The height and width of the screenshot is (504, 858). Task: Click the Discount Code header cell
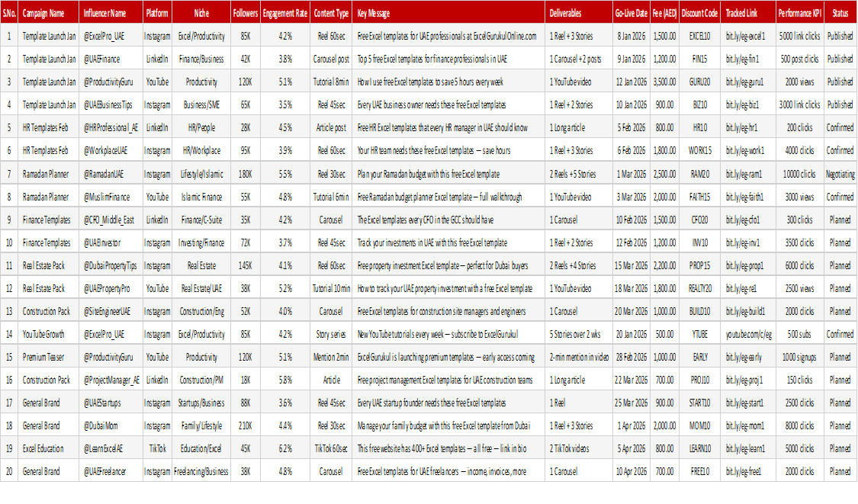pyautogui.click(x=700, y=13)
